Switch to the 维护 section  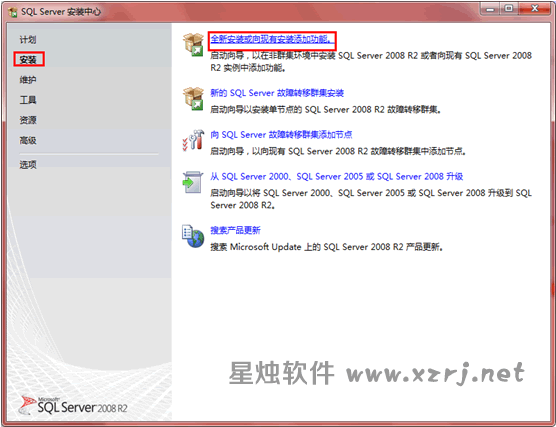tap(28, 80)
